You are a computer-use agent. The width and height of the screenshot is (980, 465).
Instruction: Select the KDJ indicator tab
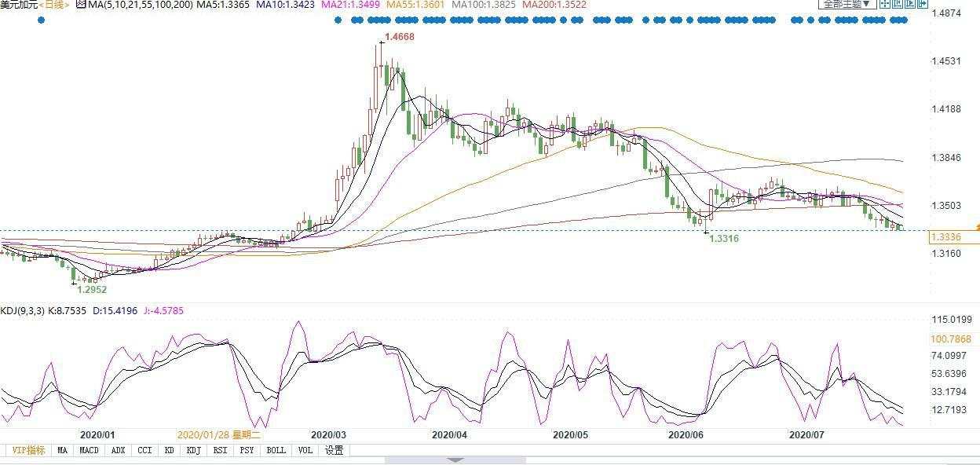(194, 450)
